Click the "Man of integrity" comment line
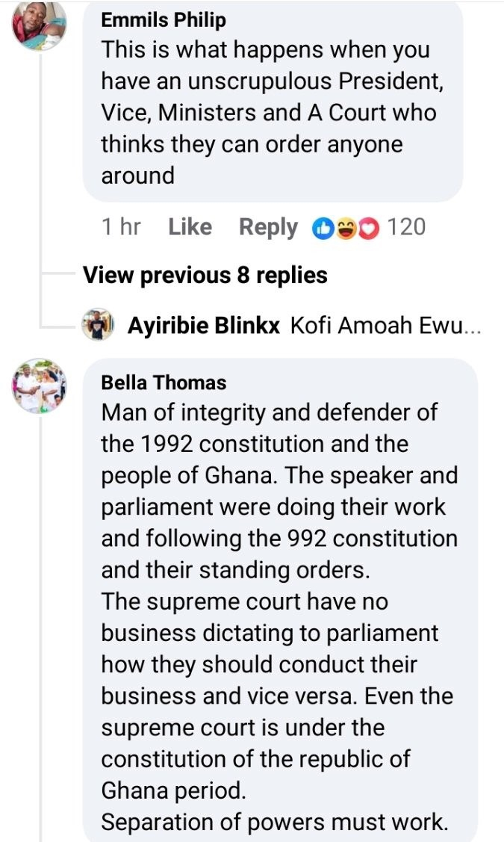 [x=269, y=412]
